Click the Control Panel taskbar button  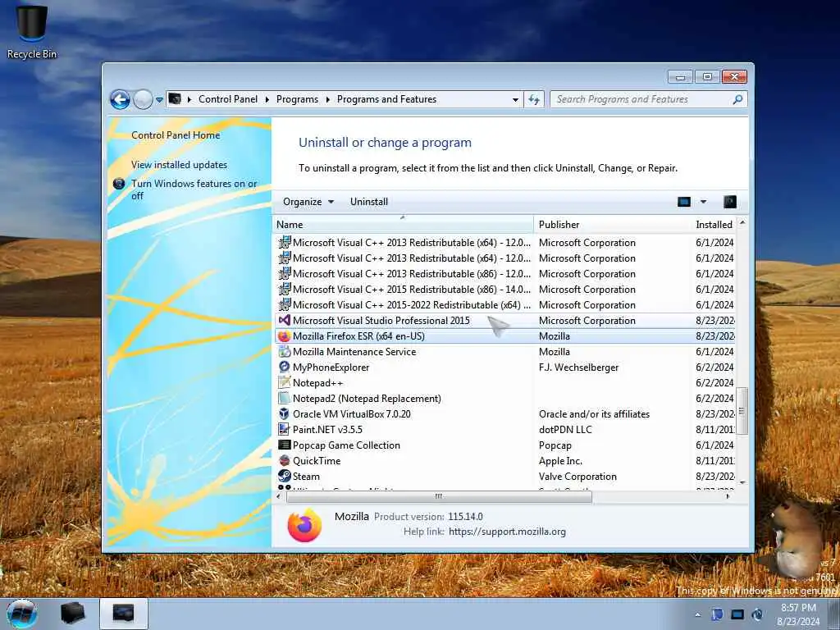(123, 614)
